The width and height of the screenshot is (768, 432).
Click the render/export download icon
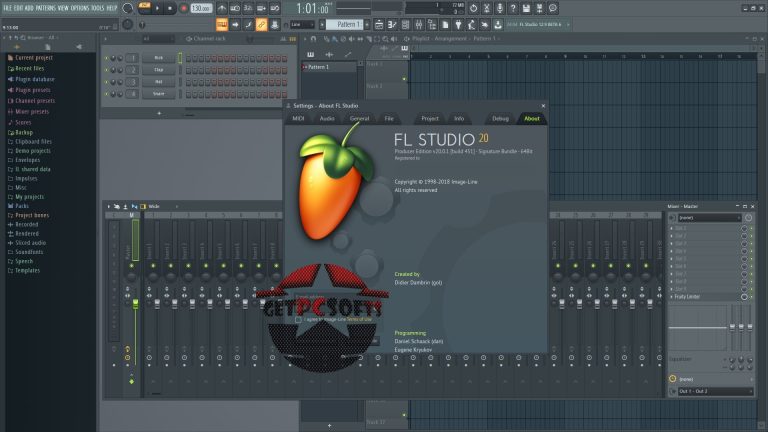pyautogui.click(x=498, y=24)
